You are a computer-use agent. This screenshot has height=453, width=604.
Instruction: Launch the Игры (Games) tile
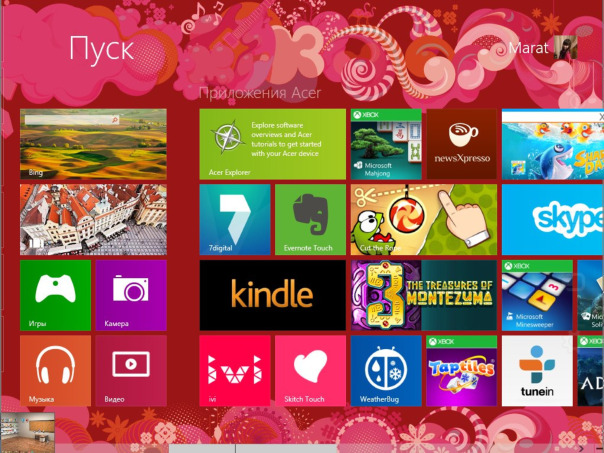click(55, 295)
